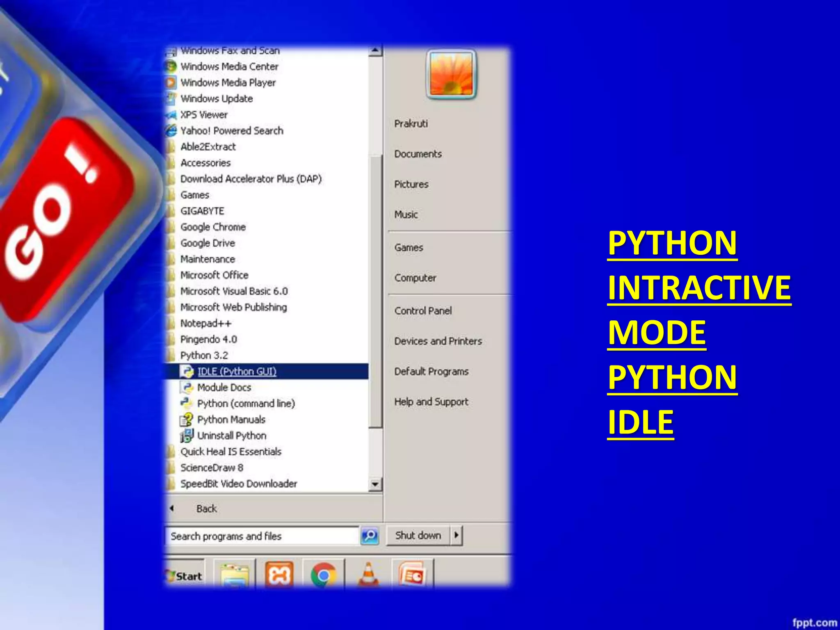Expand the Accessories folder

point(205,163)
